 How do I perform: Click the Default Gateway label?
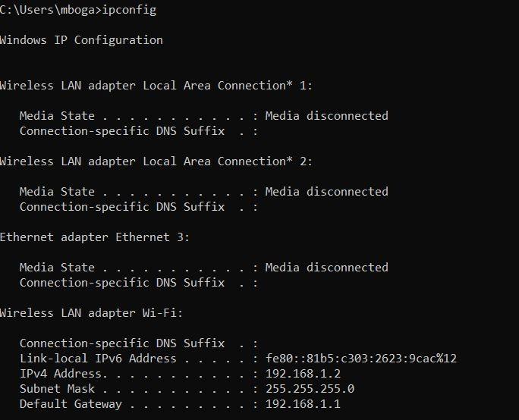(71, 404)
